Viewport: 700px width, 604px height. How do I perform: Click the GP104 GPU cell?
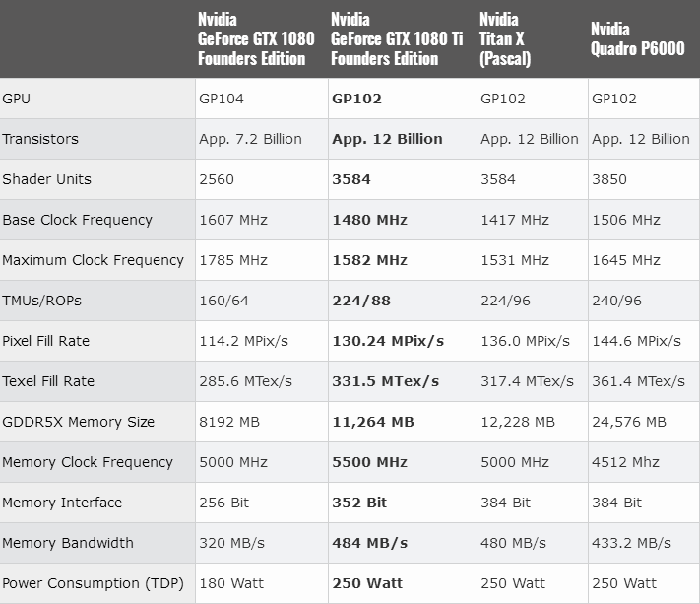[x=222, y=99]
